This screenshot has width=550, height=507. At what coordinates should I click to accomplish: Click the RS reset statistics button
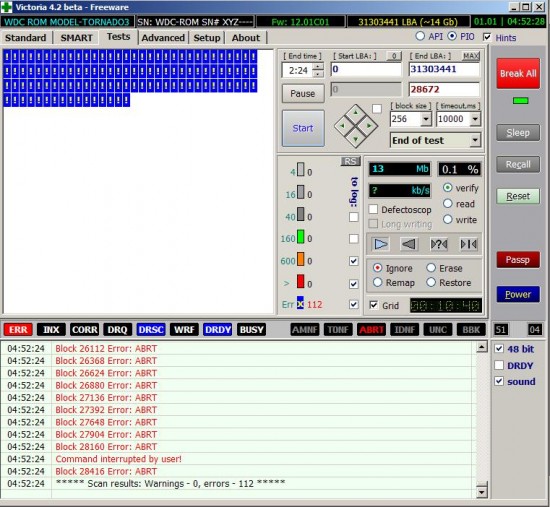point(350,161)
